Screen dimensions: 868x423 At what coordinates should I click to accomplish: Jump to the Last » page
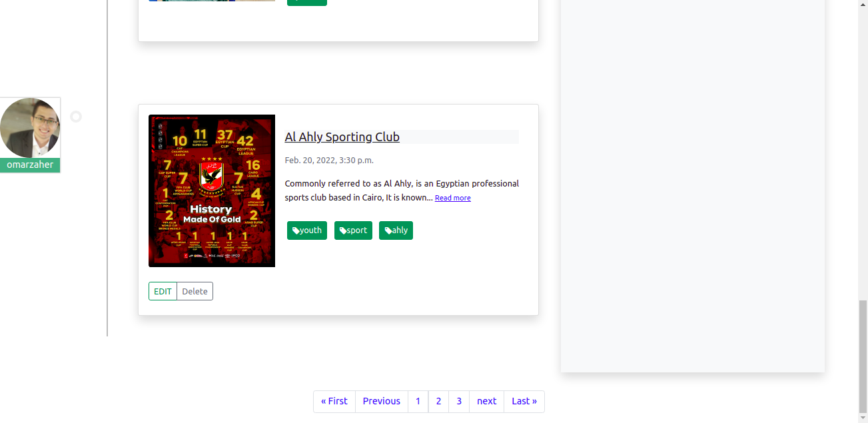pyautogui.click(x=524, y=401)
